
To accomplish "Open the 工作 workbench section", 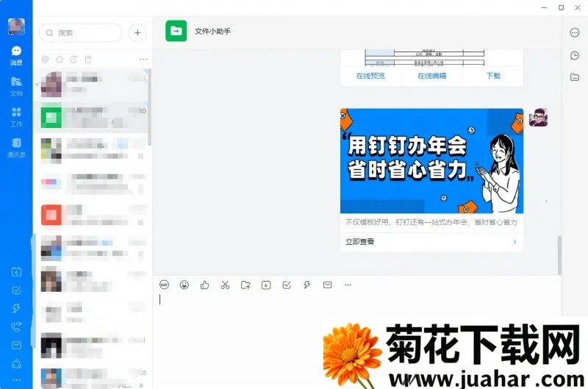I will pos(16,117).
